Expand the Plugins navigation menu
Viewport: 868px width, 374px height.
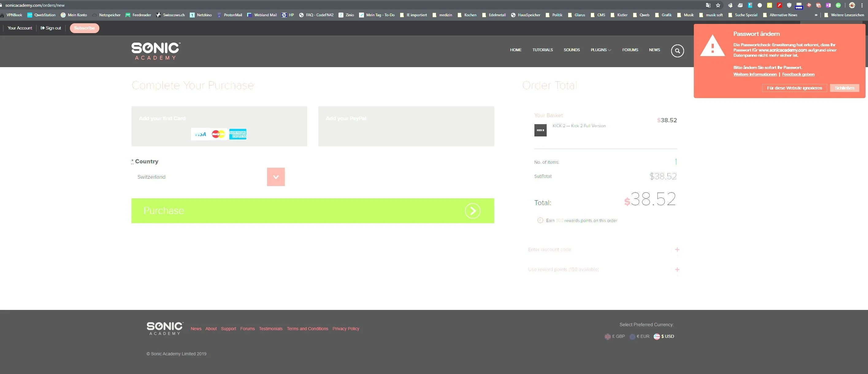point(601,50)
